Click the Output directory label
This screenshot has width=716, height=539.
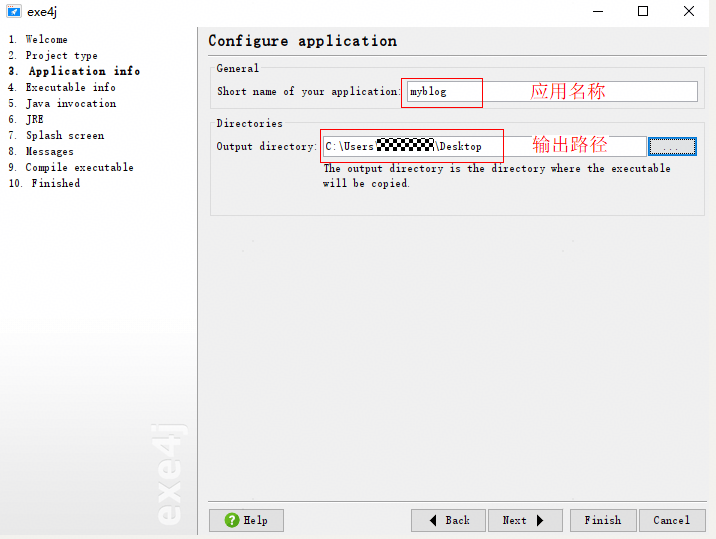coord(266,146)
